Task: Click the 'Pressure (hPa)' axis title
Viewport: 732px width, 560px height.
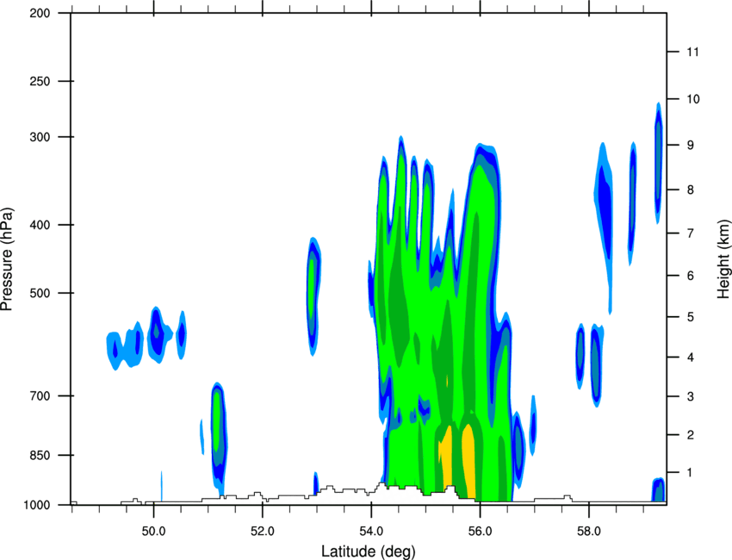Action: pos(7,259)
